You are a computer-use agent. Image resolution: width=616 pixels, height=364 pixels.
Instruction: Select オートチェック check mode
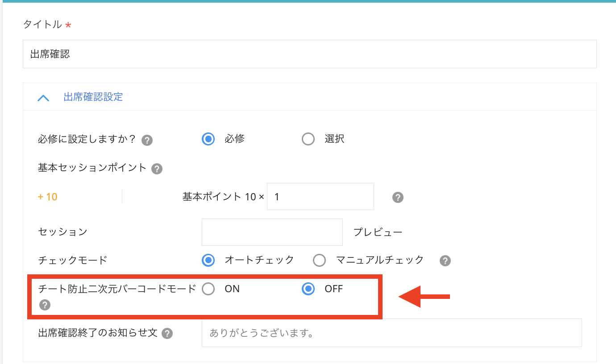click(x=208, y=260)
